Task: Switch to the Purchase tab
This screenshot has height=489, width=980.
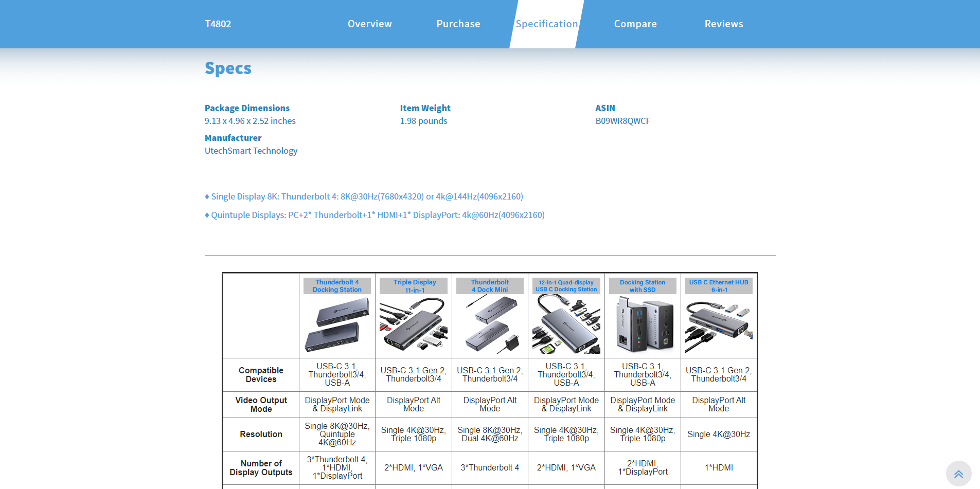Action: pos(458,24)
